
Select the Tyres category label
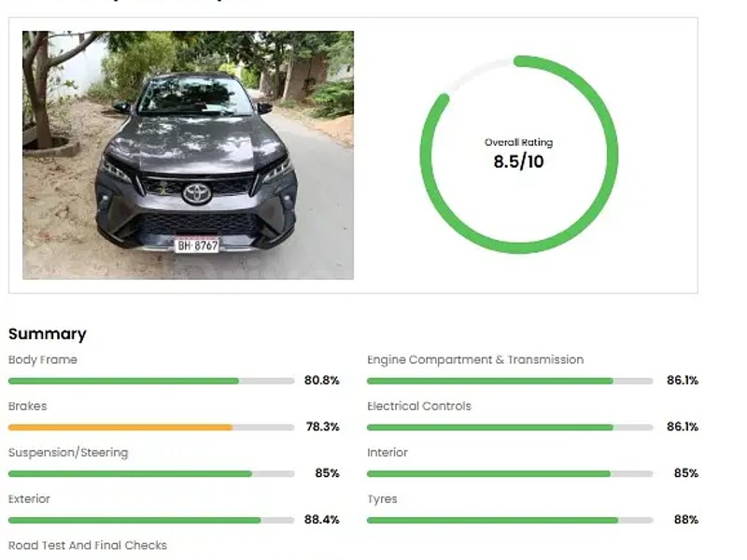[x=382, y=499]
